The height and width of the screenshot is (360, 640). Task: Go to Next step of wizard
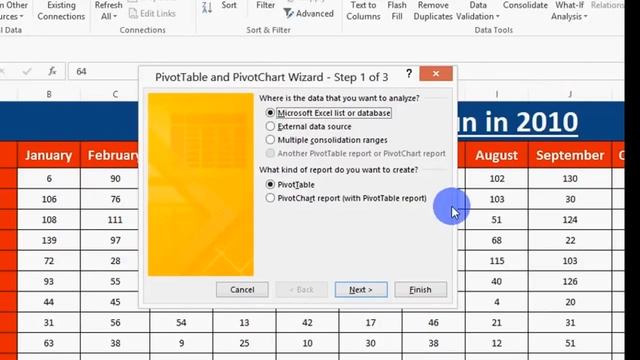pyautogui.click(x=361, y=289)
